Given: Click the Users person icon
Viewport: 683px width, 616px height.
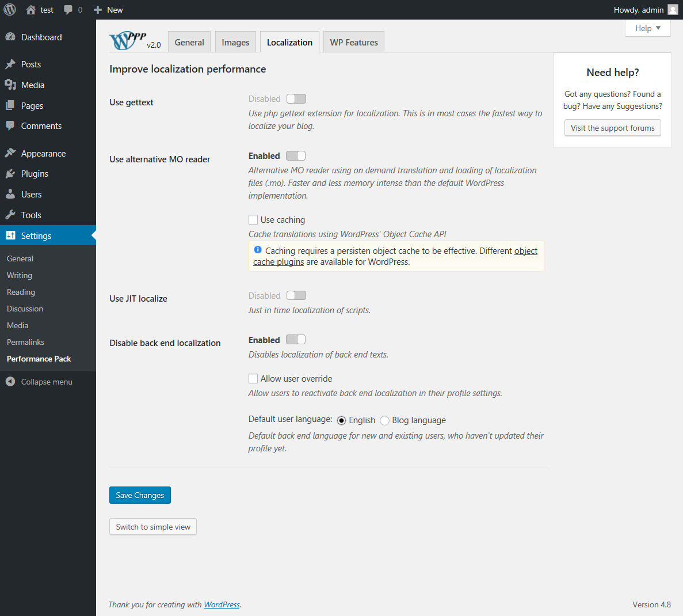Looking at the screenshot, I should click(x=10, y=194).
